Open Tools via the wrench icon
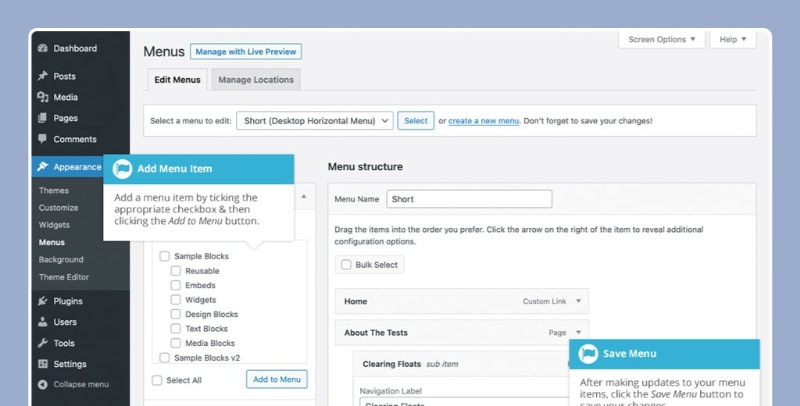This screenshot has width=800, height=406. pyautogui.click(x=42, y=343)
